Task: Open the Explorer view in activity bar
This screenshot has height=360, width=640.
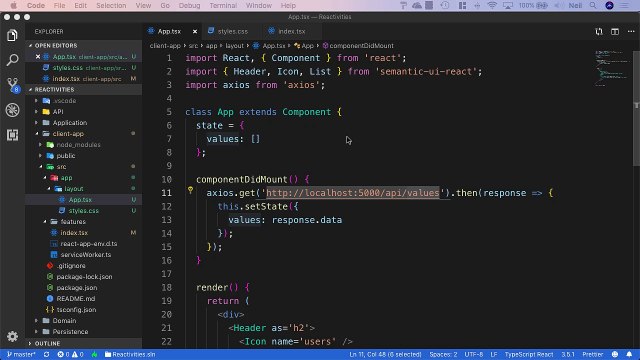Action: tap(12, 36)
